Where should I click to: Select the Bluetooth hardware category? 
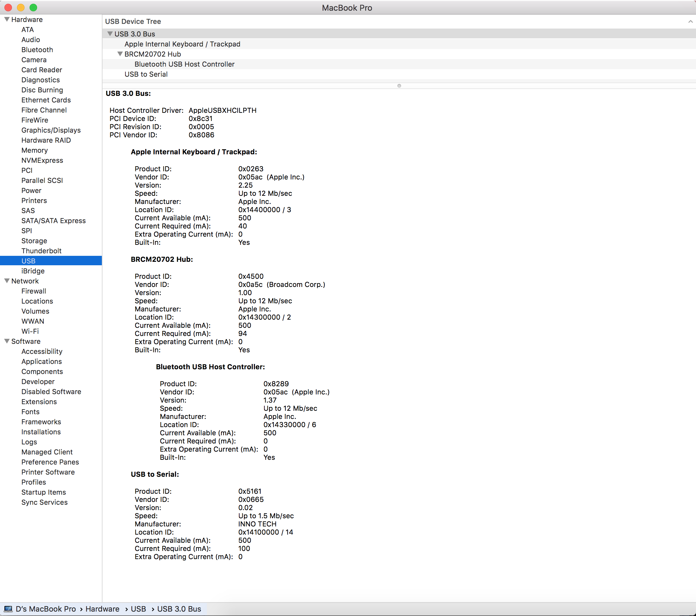(36, 49)
